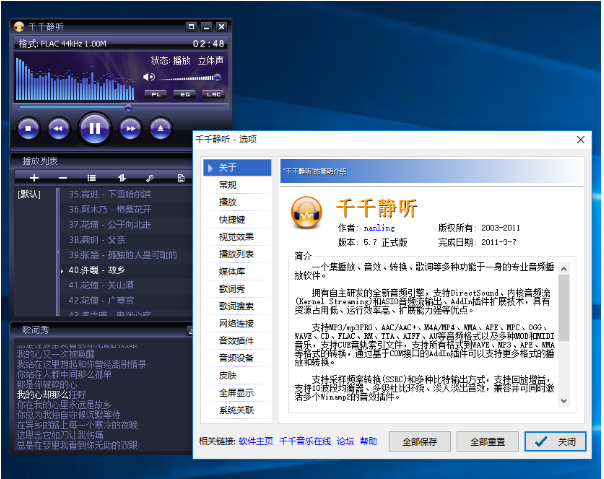
Task: Add songs with playlist plus icon
Action: (x=34, y=178)
